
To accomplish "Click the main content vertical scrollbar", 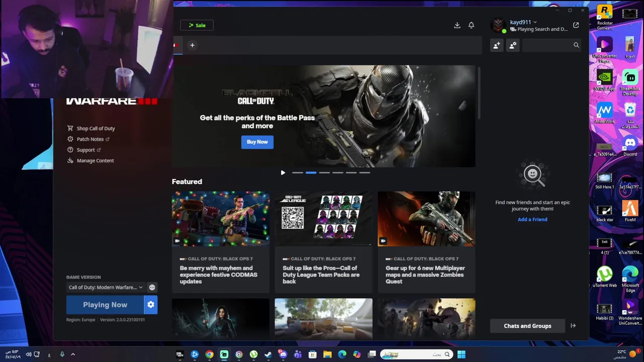I will [479, 93].
